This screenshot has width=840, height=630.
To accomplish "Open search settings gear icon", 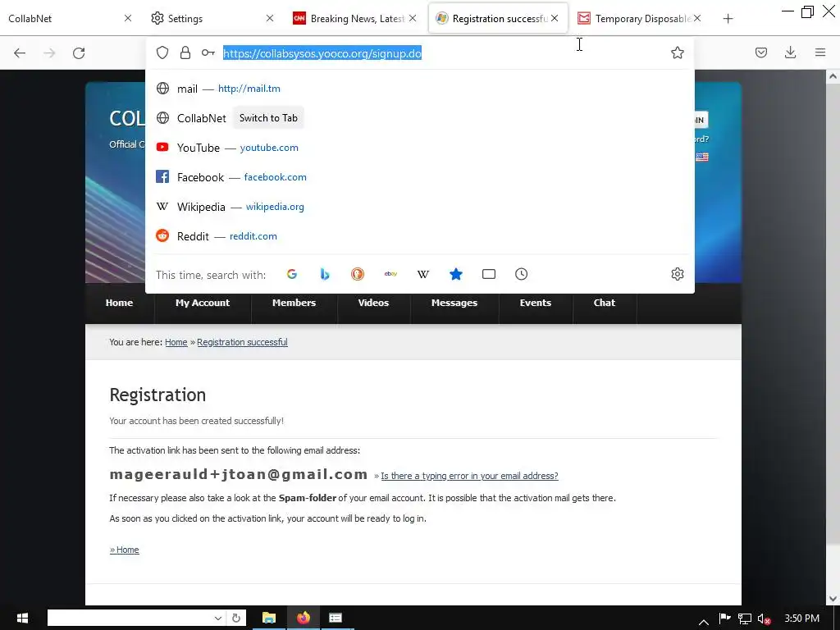I will pos(677,274).
